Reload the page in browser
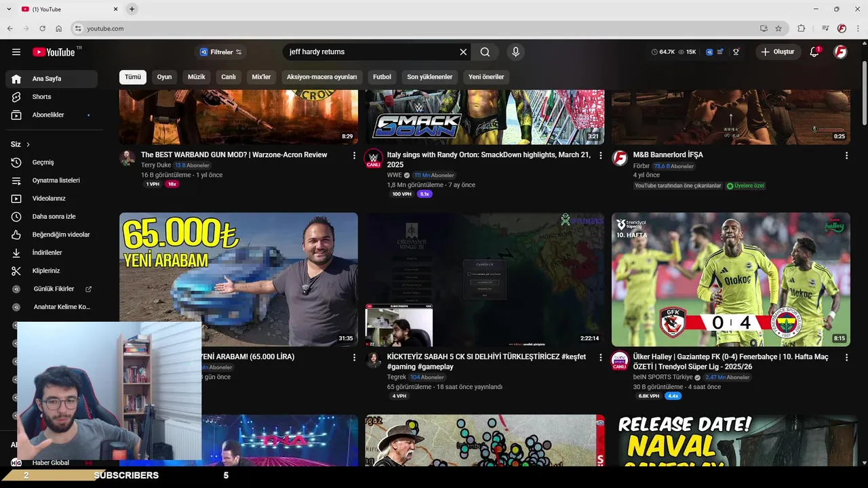Screen dimensions: 868x488 [x=42, y=28]
